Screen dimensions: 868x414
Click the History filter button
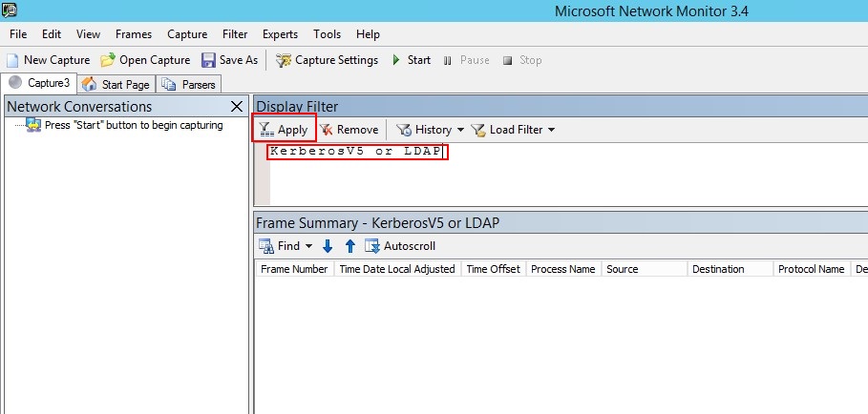425,130
